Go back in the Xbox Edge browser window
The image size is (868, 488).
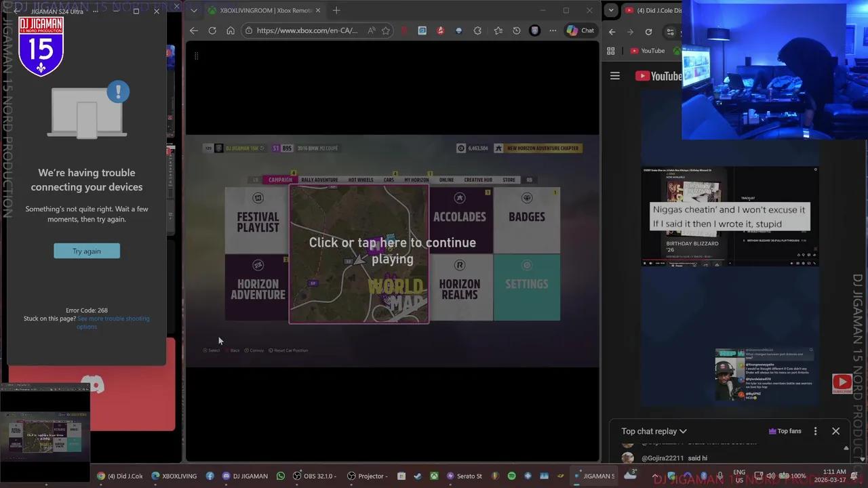click(194, 30)
